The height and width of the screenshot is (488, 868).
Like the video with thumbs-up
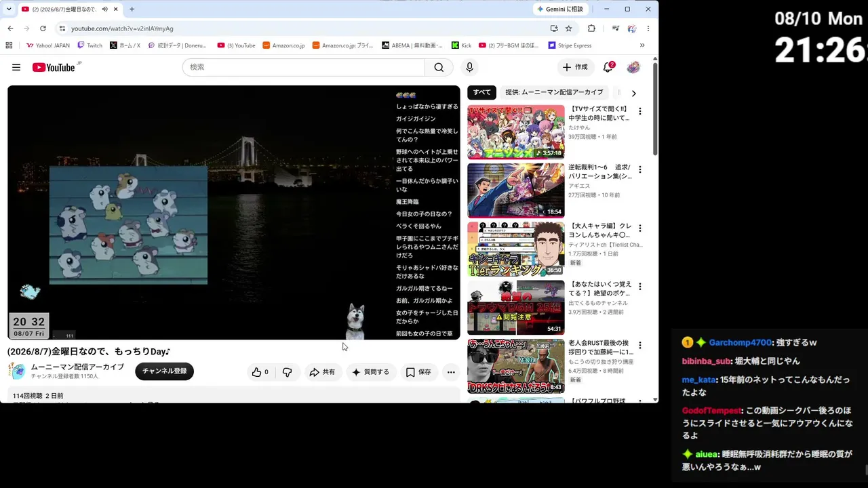260,372
